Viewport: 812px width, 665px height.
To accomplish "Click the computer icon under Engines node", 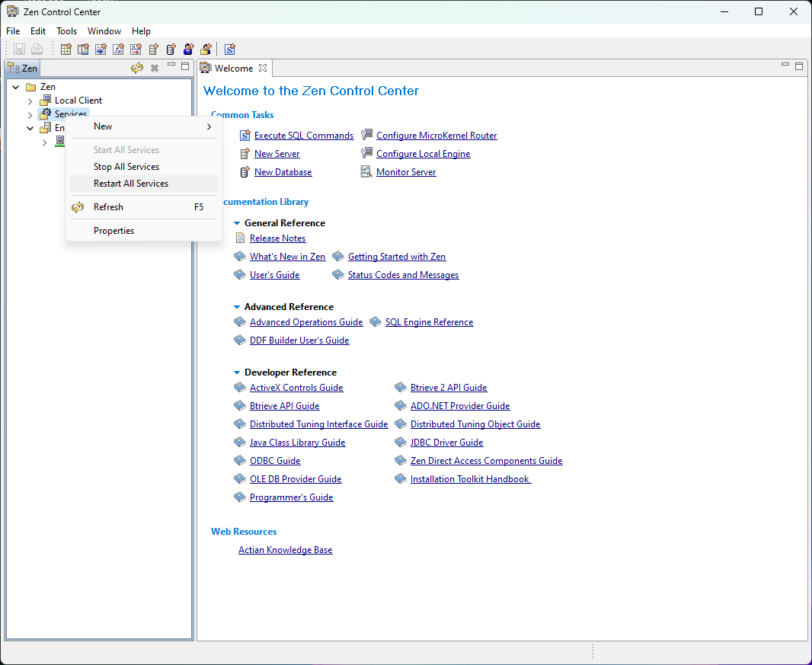I will click(60, 142).
